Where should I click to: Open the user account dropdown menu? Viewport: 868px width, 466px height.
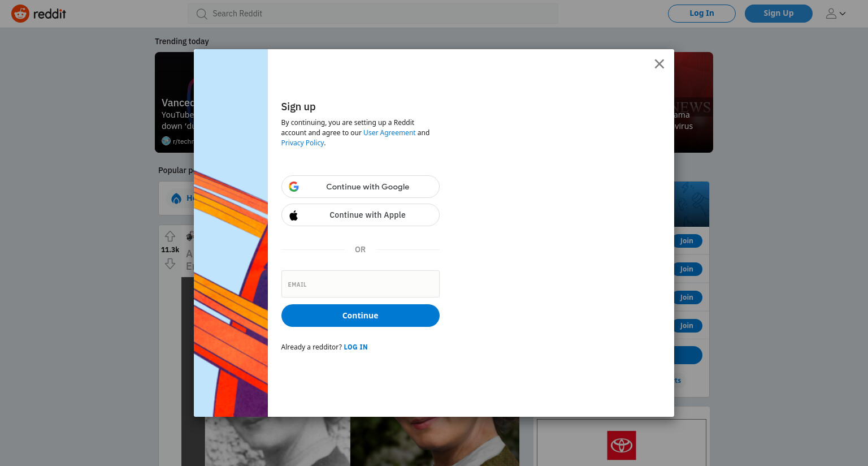(x=836, y=14)
